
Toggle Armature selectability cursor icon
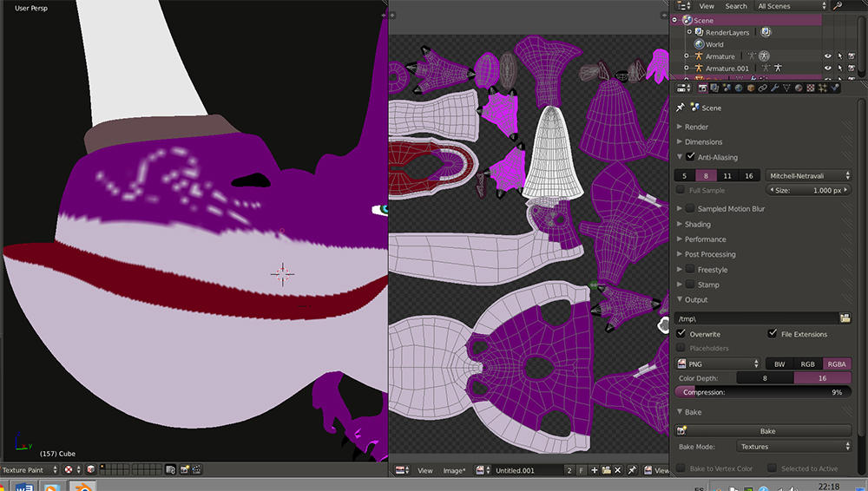pos(839,56)
